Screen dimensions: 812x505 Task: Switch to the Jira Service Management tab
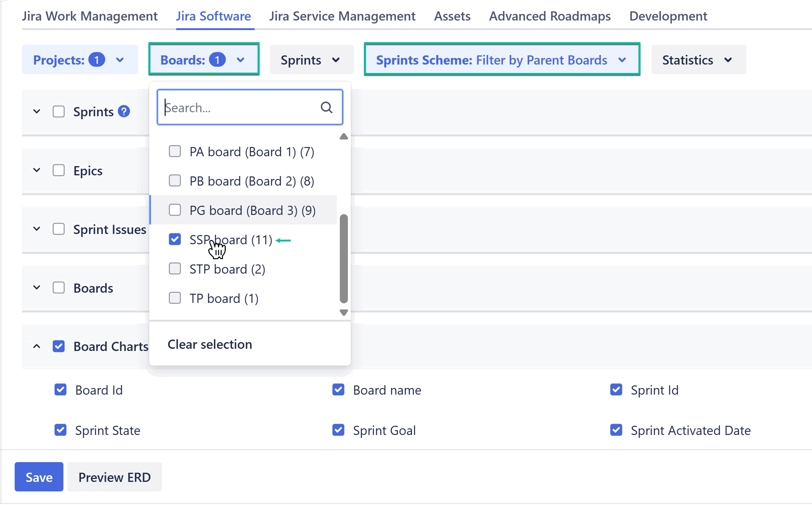[342, 16]
